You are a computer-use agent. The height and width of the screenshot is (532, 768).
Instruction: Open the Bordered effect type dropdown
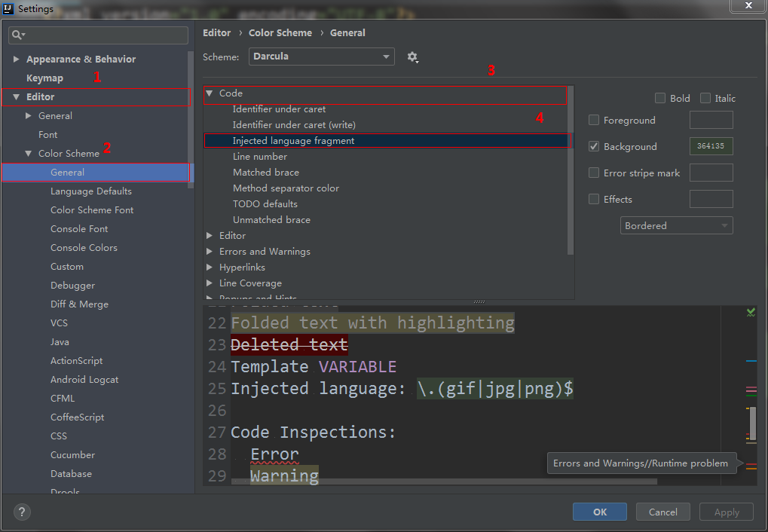pos(676,225)
